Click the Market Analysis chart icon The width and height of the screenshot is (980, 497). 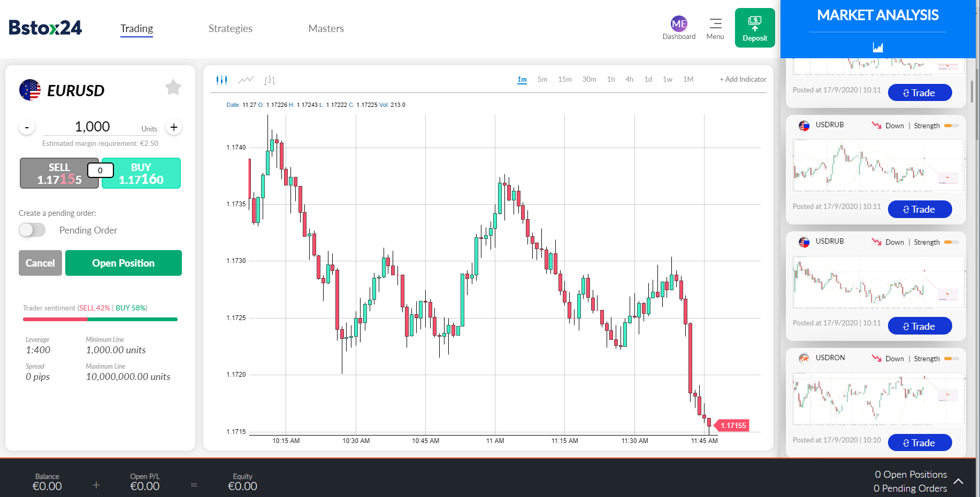[x=878, y=47]
